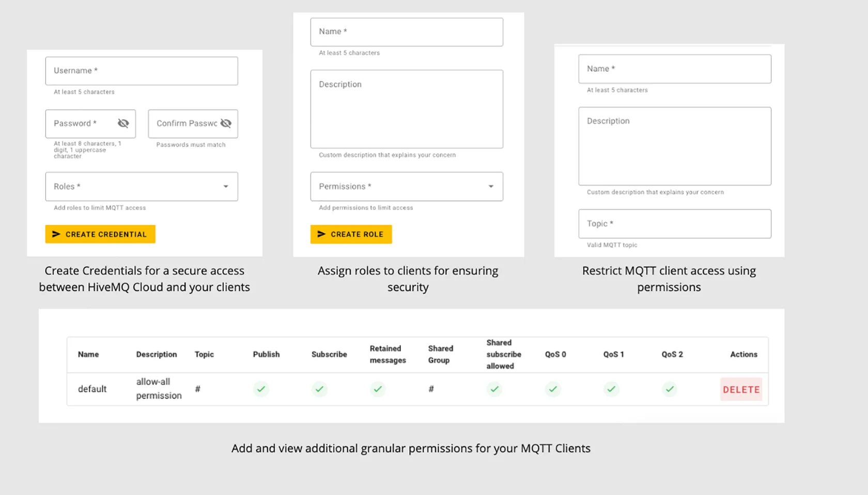Image resolution: width=868 pixels, height=495 pixels.
Task: Focus the Confirm Password input field
Action: 193,123
